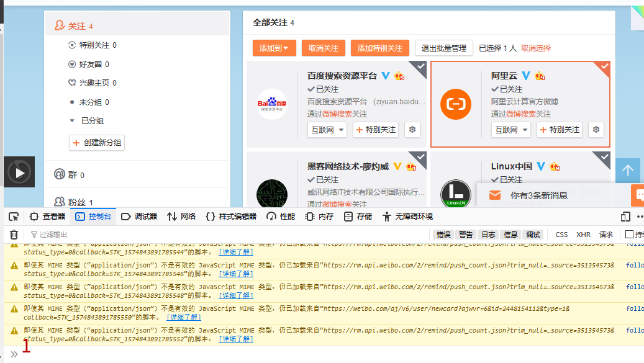This screenshot has height=363, width=644.
Task: Open 互联网 group dropdown on 百度搜索资源平台 card
Action: pyautogui.click(x=327, y=130)
